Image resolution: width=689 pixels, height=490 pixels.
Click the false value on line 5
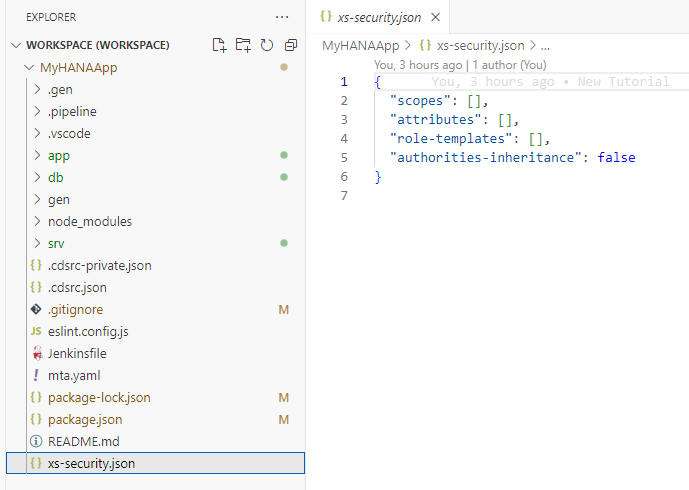616,158
